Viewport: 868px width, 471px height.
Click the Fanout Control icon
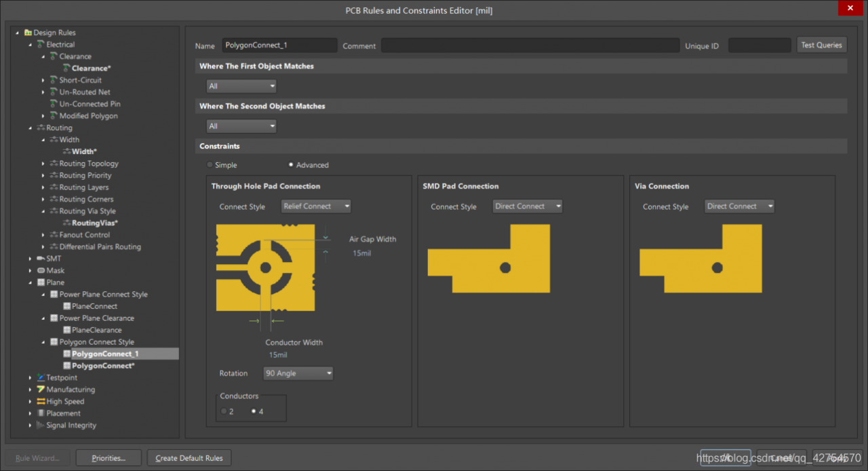54,235
